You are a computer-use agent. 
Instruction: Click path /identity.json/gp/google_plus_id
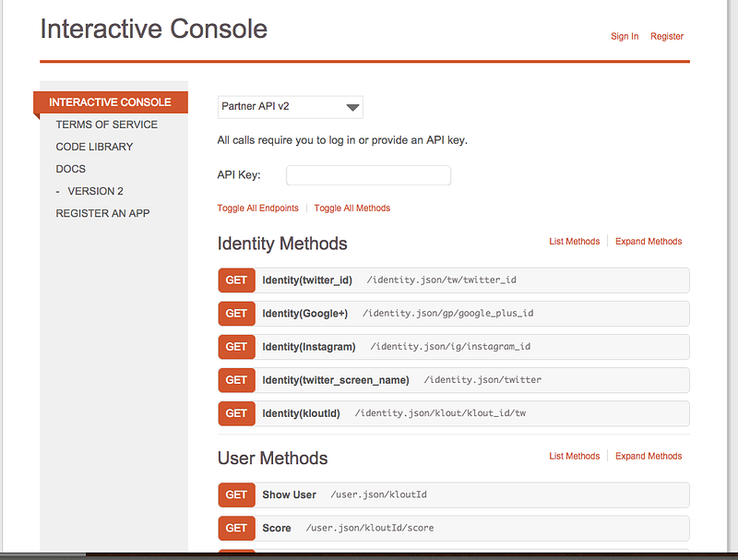(448, 314)
